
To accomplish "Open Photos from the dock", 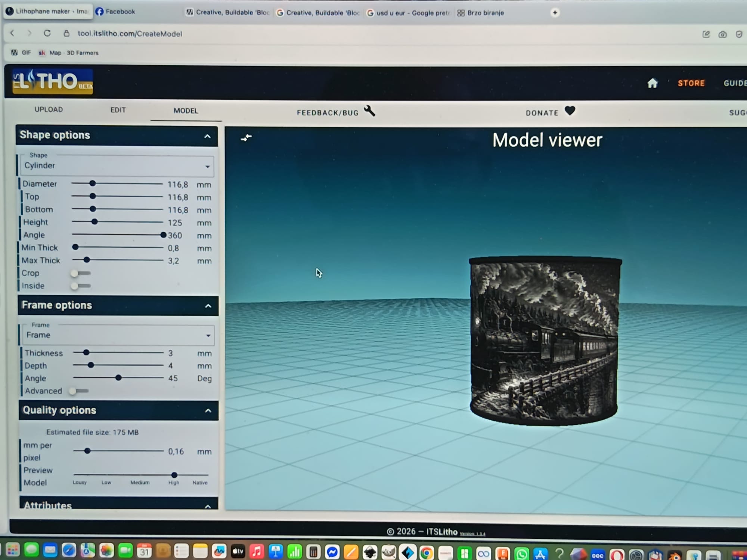I will pos(106,550).
